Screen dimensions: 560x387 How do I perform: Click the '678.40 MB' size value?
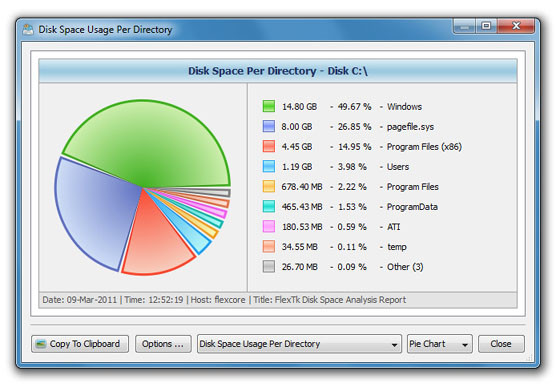coord(302,187)
